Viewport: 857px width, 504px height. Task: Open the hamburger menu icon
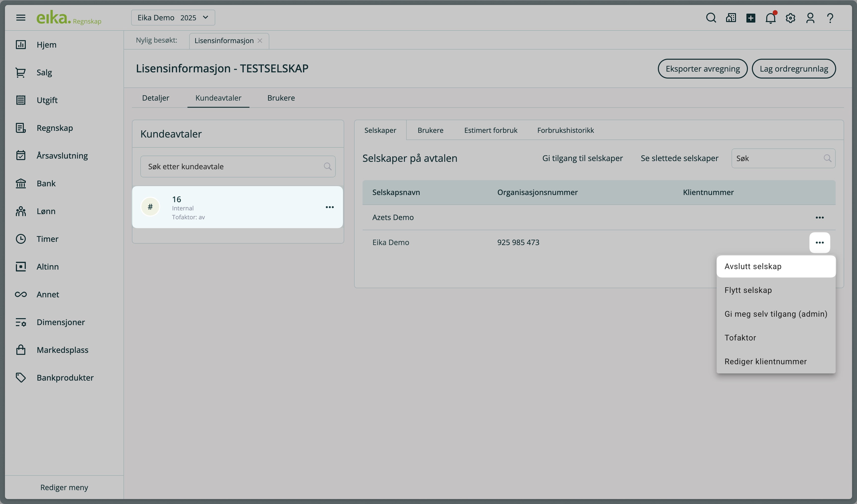point(21,18)
